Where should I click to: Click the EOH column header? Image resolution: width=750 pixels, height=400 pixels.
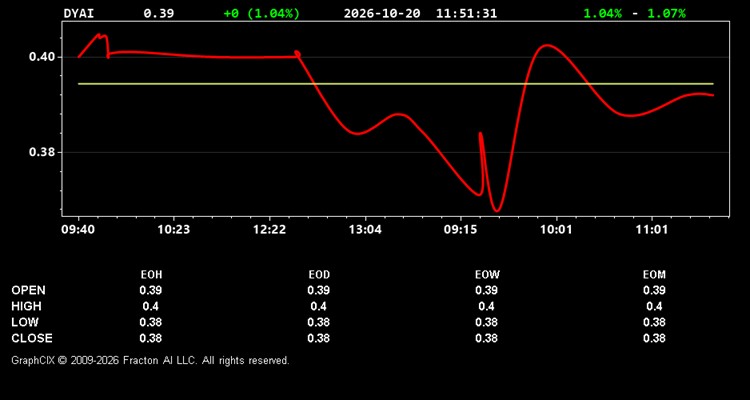pyautogui.click(x=151, y=275)
